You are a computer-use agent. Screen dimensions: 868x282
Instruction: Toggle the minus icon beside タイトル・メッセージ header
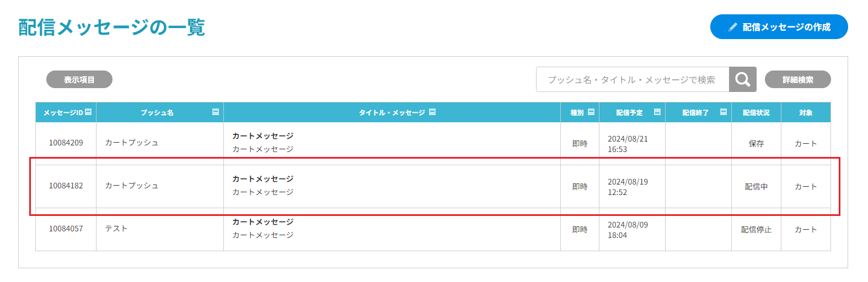(432, 112)
